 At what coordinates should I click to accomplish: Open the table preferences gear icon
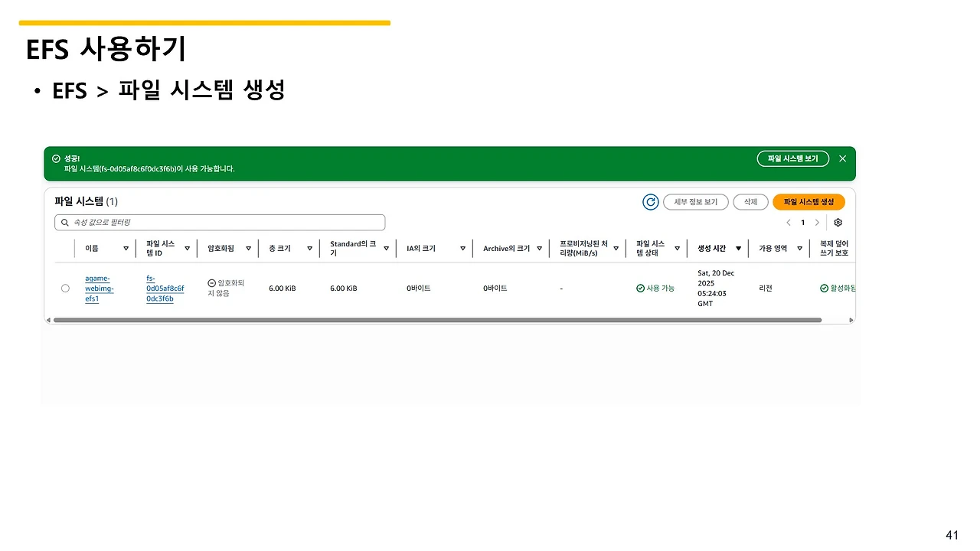tap(838, 222)
